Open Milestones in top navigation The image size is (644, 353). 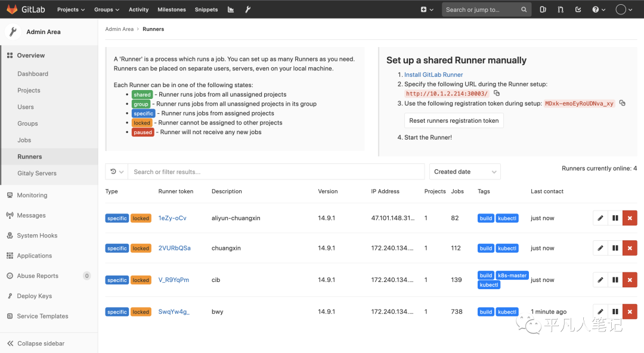(172, 10)
